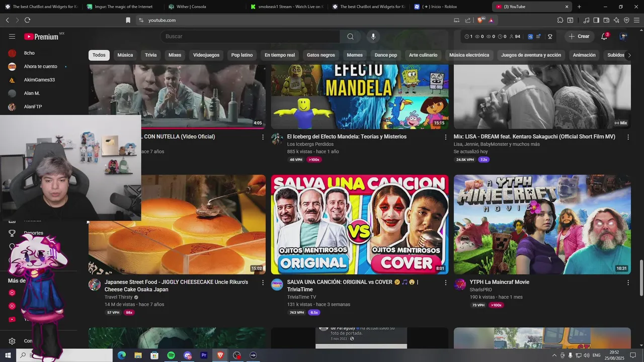Click the blue IQ extension icon
The width and height of the screenshot is (644, 362).
click(530, 36)
